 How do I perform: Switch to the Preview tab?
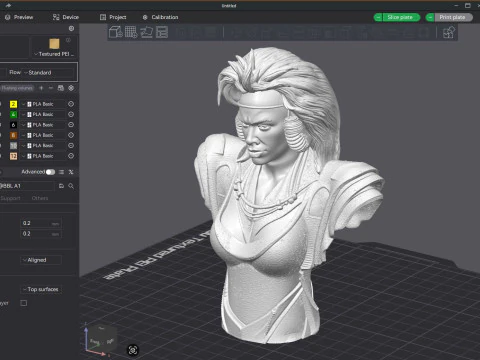[x=19, y=17]
